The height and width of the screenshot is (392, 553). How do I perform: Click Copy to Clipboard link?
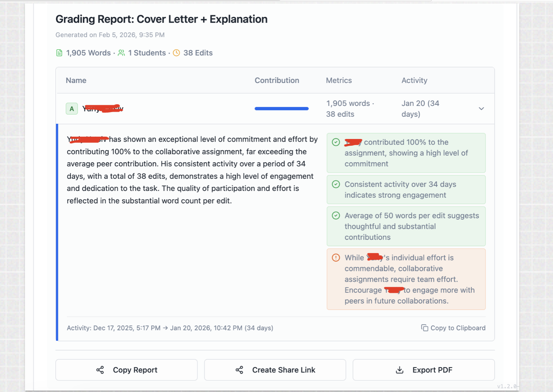coord(458,328)
